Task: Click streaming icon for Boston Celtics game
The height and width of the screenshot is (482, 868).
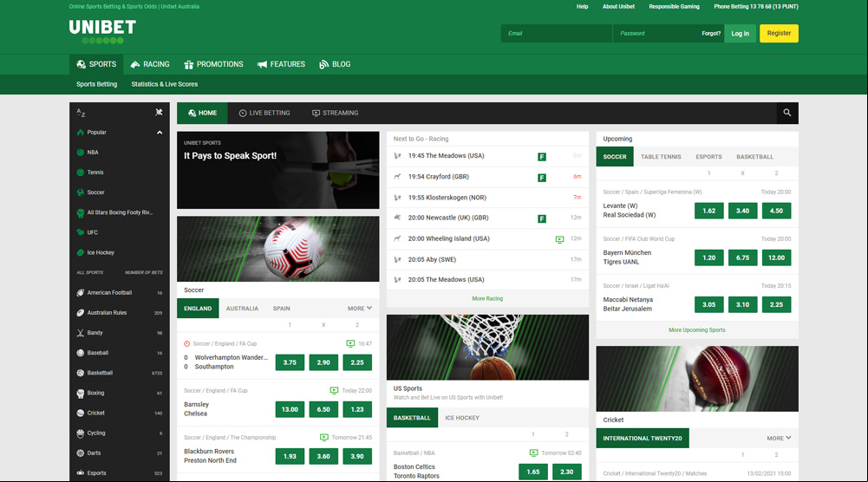Action: 533,453
